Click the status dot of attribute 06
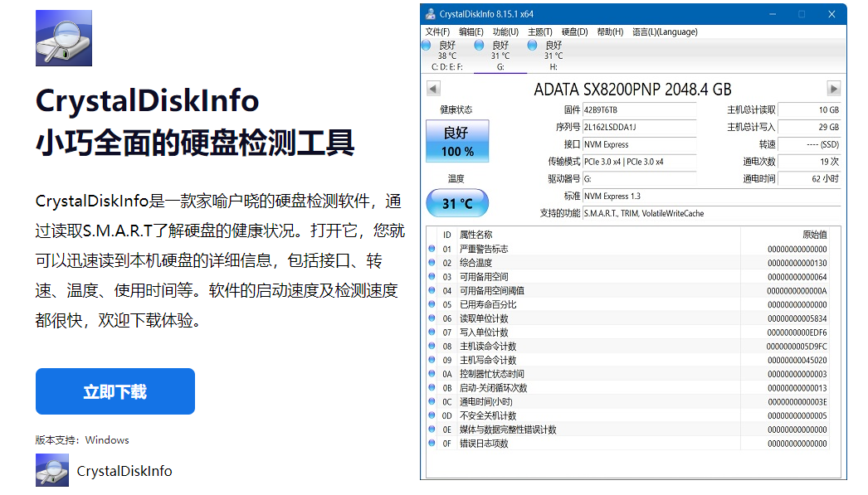Screen dimensions: 868x495 (x=432, y=318)
